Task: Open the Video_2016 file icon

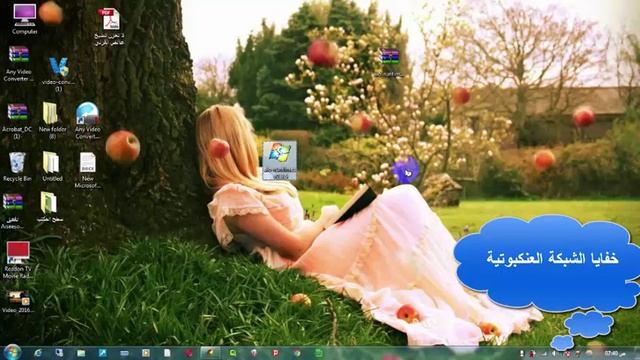Action: [x=17, y=302]
